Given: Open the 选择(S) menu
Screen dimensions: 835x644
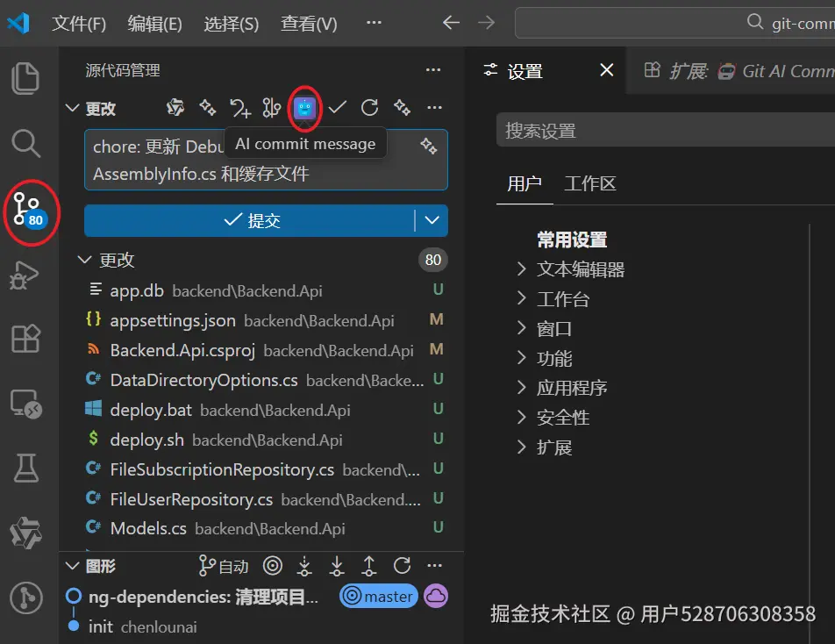Looking at the screenshot, I should click(x=232, y=24).
